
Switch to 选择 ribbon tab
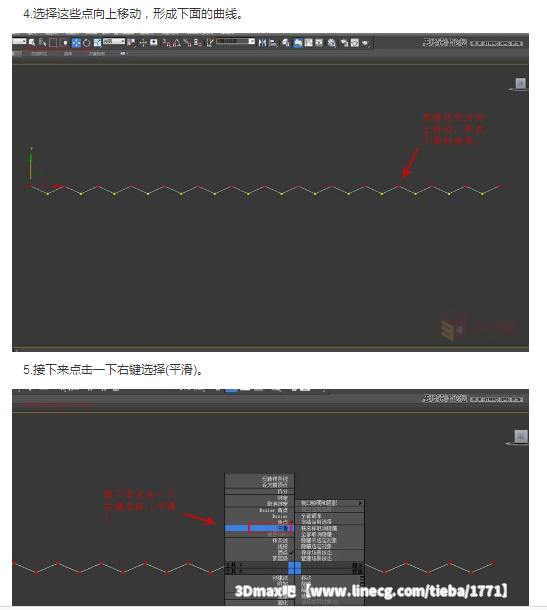68,53
